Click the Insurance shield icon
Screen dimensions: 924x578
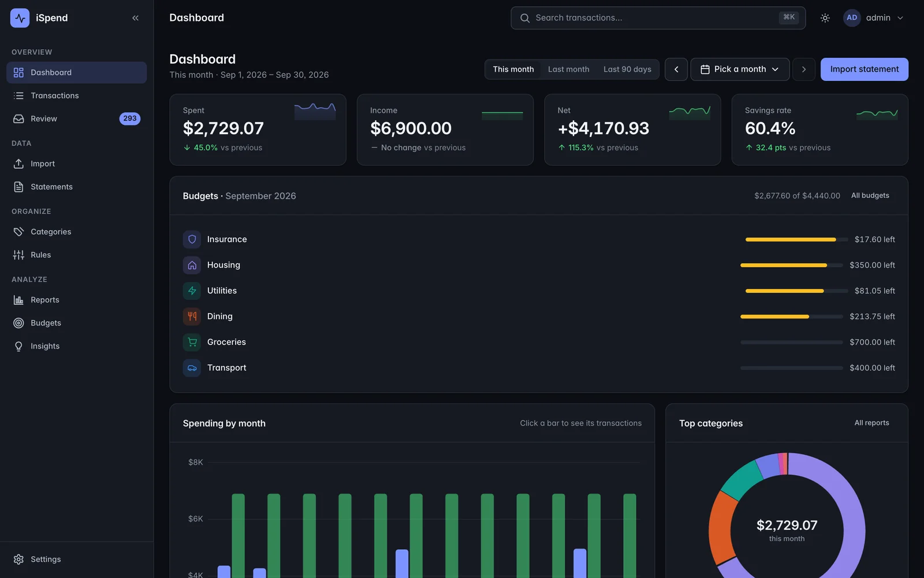tap(192, 239)
